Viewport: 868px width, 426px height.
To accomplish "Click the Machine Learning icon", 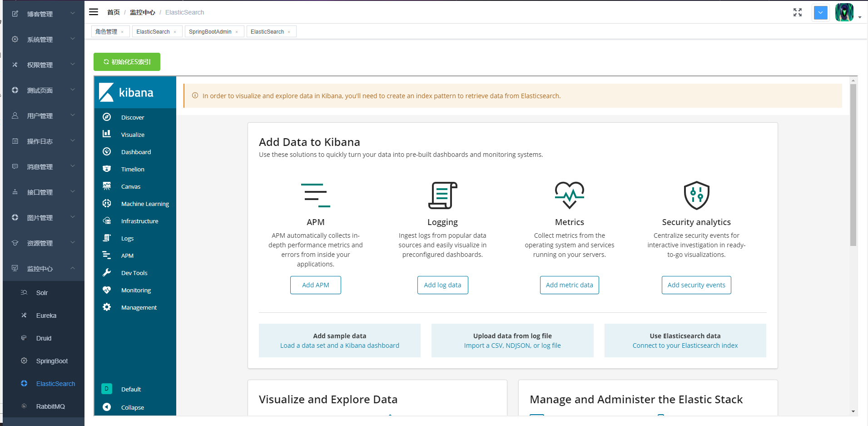I will point(107,203).
